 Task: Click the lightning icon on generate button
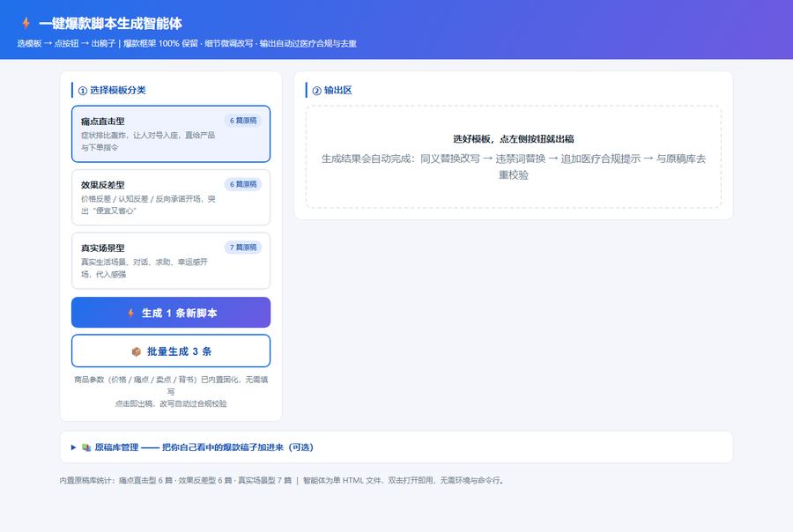(131, 313)
